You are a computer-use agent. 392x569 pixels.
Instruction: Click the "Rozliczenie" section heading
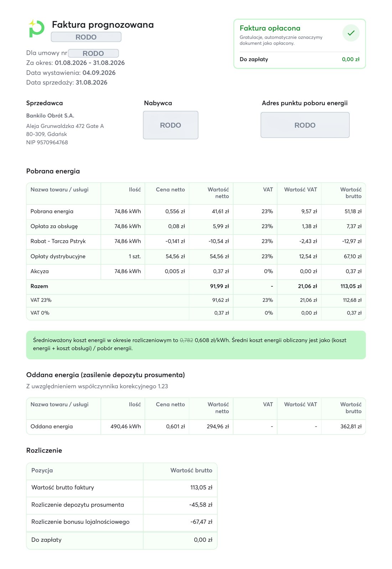[x=44, y=451]
